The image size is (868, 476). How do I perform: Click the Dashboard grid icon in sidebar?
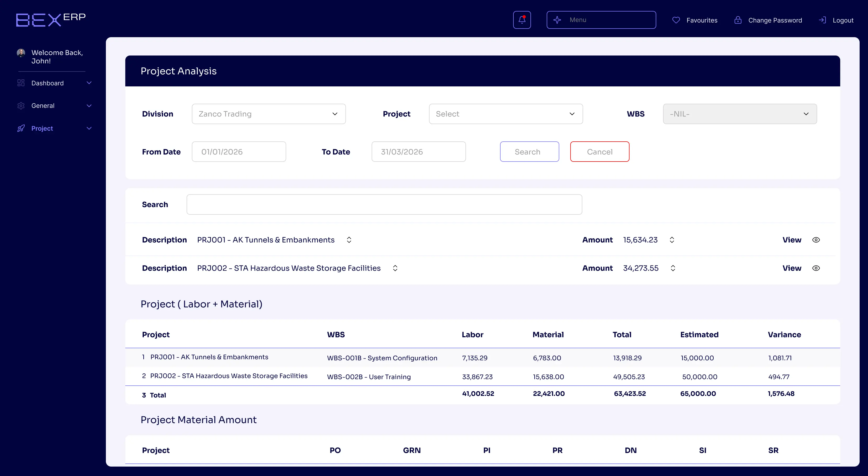click(20, 83)
